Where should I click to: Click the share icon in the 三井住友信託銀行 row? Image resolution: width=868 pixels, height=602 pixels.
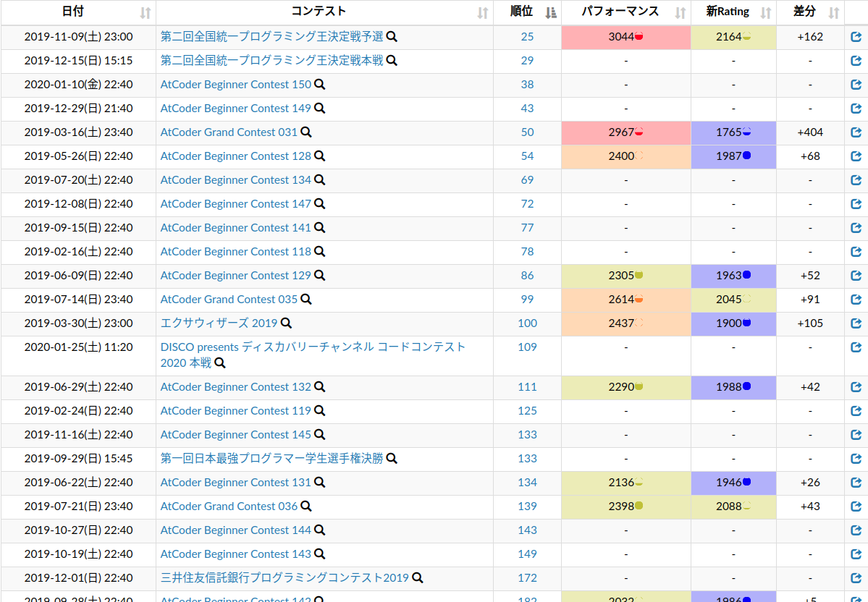(x=856, y=577)
